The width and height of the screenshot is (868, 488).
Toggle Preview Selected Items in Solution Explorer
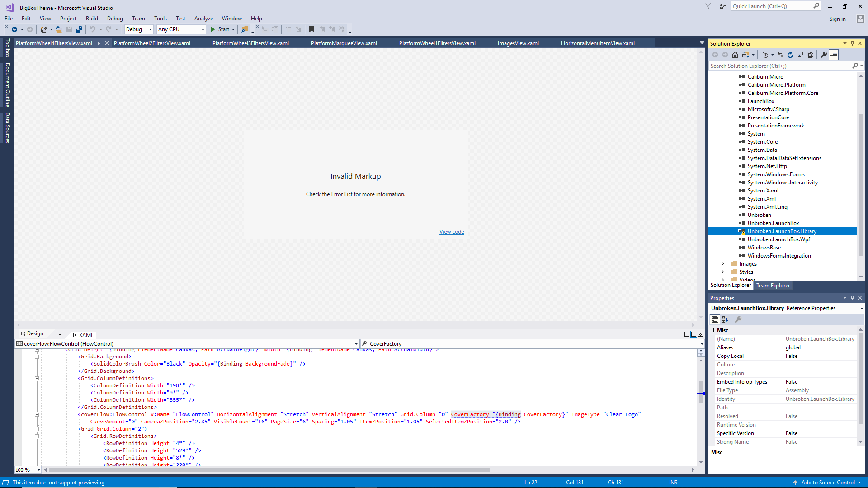(834, 55)
